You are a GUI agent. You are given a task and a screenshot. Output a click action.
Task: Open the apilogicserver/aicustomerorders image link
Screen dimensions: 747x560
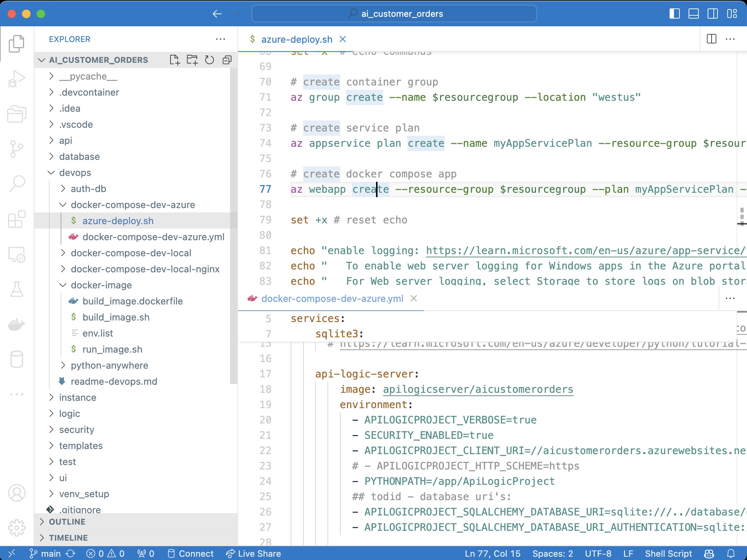click(x=478, y=389)
